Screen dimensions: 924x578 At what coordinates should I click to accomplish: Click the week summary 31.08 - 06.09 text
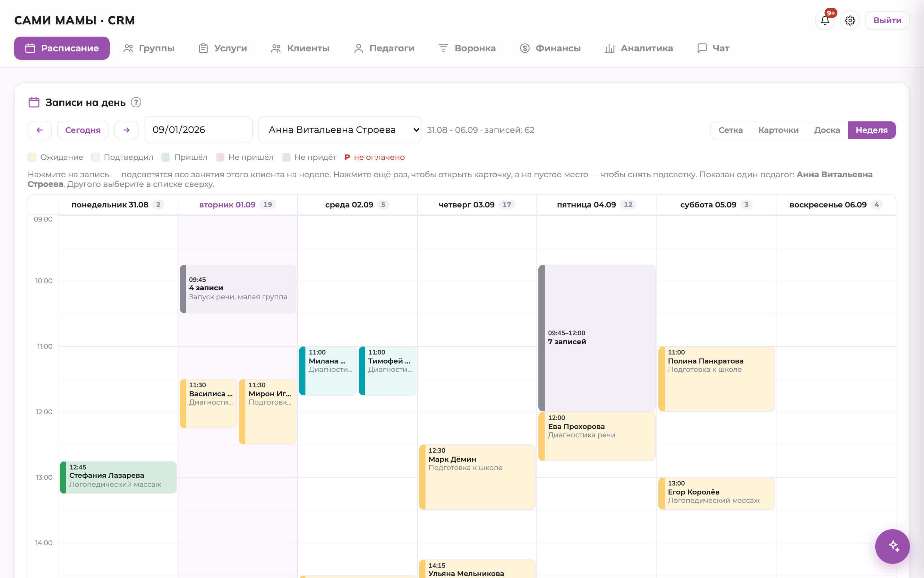coord(480,130)
